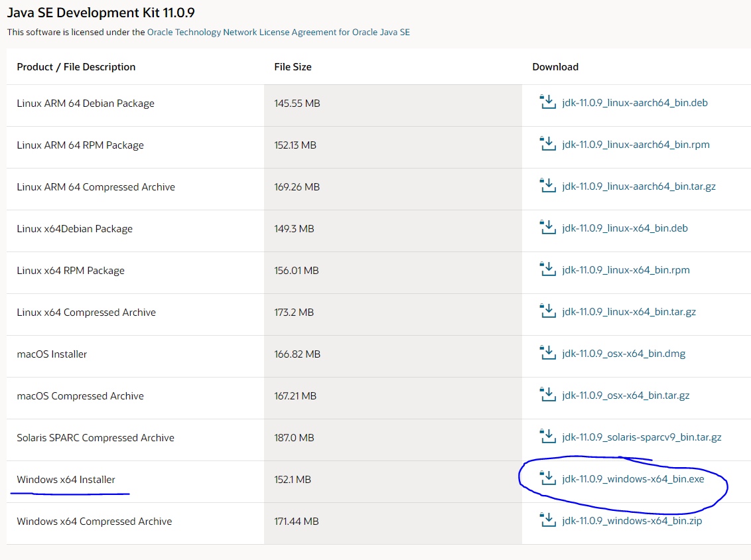The height and width of the screenshot is (560, 751).
Task: Click download icon for jdk-11.0.9_linux-aarch64_bin.tar.gz
Action: pyautogui.click(x=547, y=185)
